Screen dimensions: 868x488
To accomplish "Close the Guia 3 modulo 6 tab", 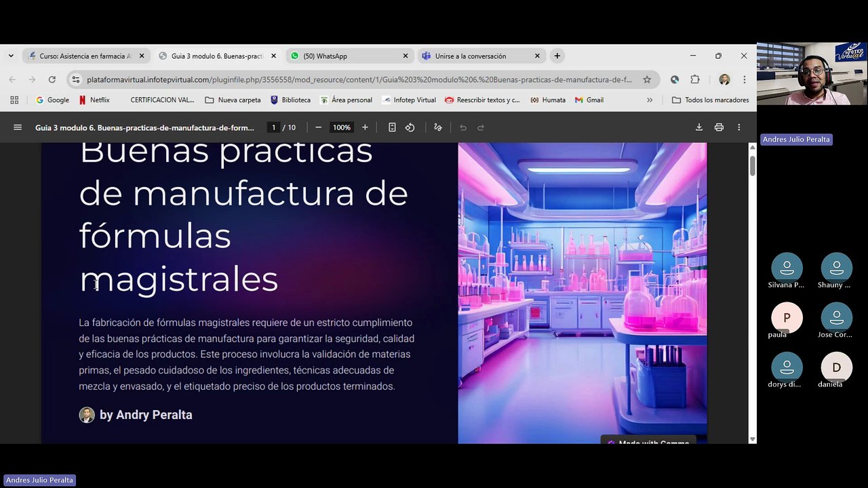I will [273, 56].
